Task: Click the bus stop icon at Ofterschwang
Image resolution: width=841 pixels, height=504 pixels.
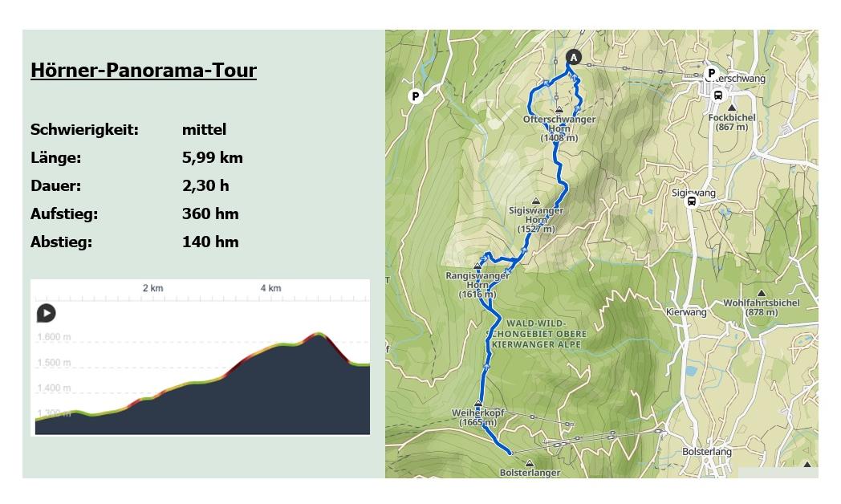Action: (x=717, y=96)
